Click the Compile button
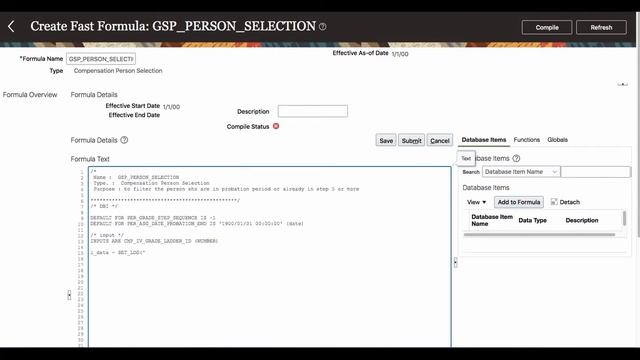 [547, 27]
